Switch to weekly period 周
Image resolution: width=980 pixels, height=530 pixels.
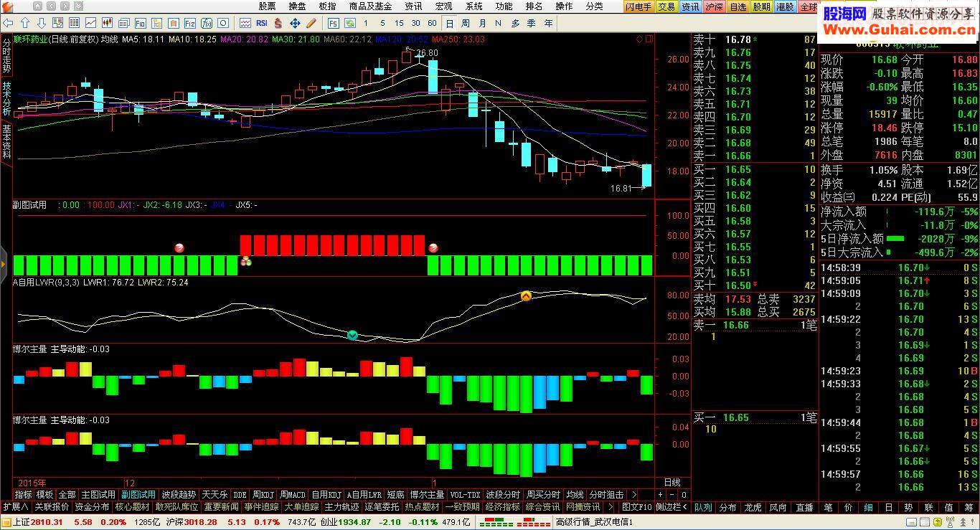pyautogui.click(x=466, y=24)
